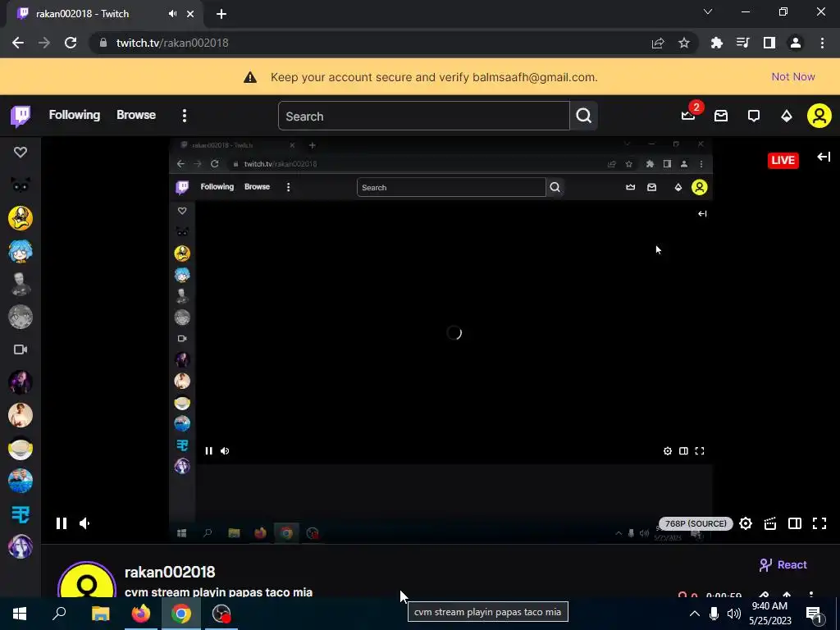Show hidden system tray icons

click(694, 614)
